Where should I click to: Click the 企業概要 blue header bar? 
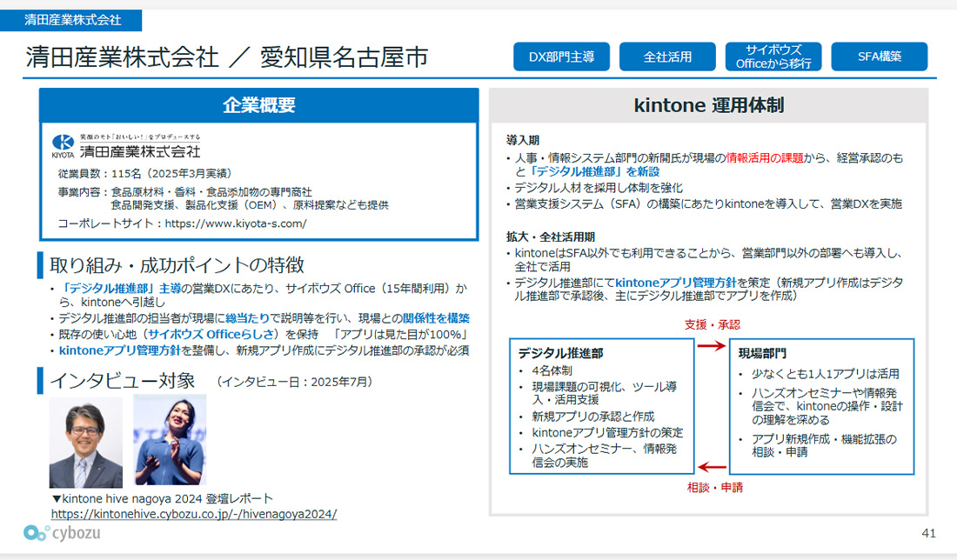pyautogui.click(x=258, y=105)
